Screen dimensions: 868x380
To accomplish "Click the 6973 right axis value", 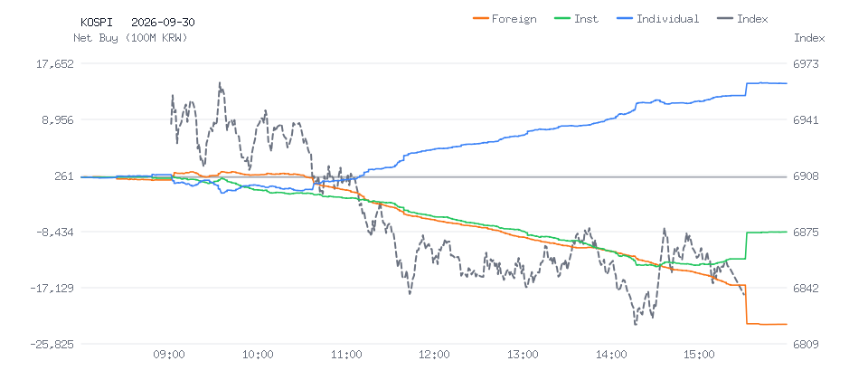I will 805,63.
